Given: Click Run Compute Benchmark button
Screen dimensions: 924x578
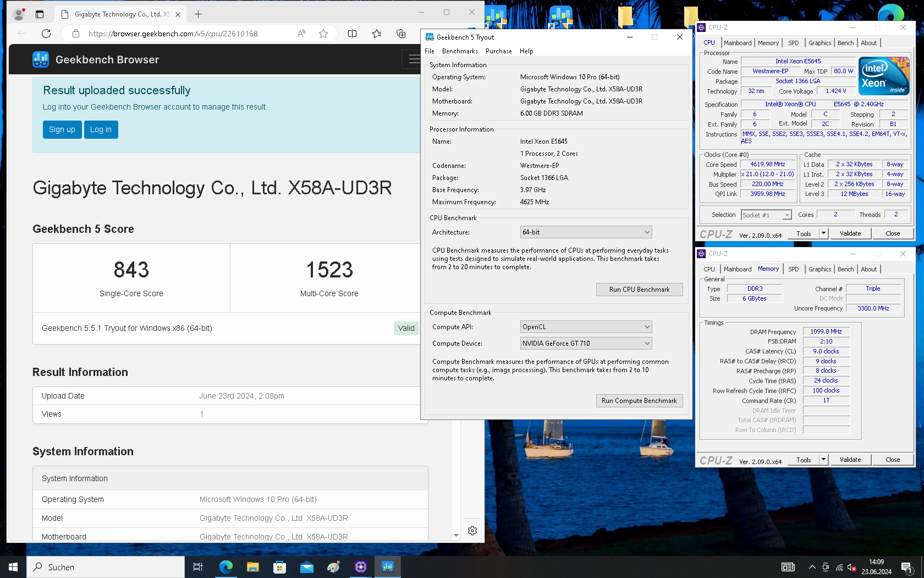Looking at the screenshot, I should 639,401.
